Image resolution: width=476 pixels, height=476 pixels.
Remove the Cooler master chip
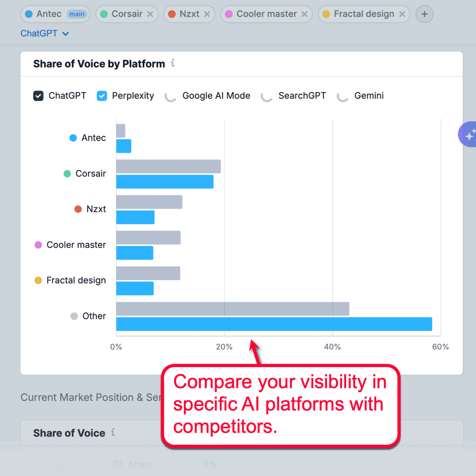(304, 14)
